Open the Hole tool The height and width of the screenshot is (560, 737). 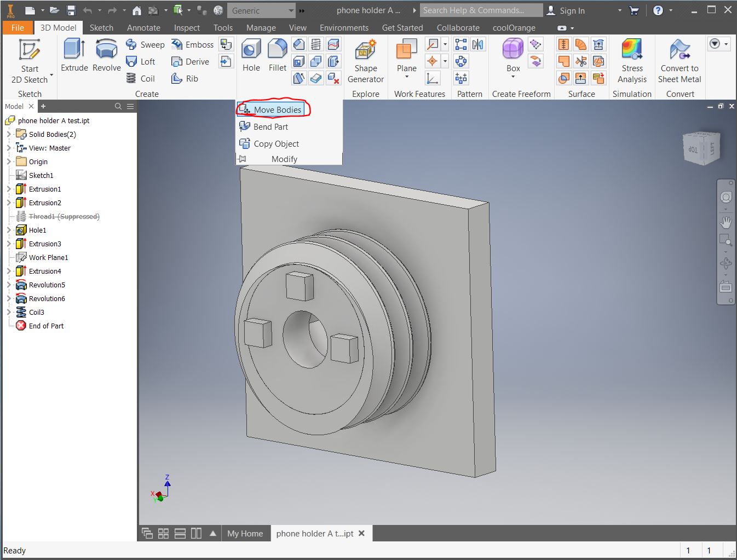(251, 55)
